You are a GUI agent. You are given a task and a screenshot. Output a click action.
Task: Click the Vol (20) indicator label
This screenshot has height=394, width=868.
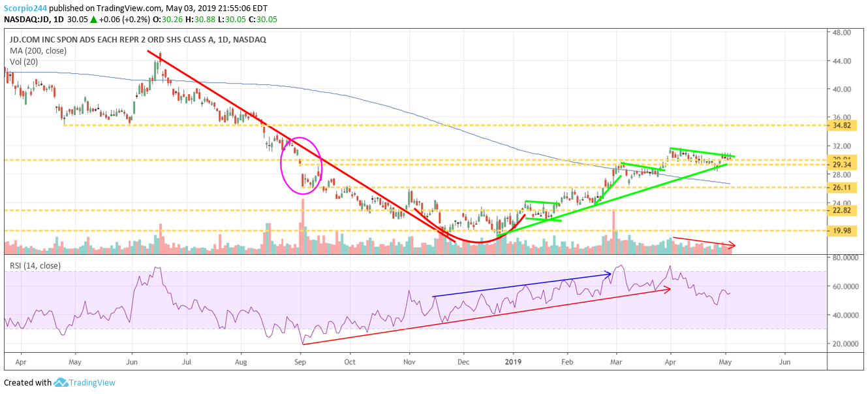[x=25, y=61]
